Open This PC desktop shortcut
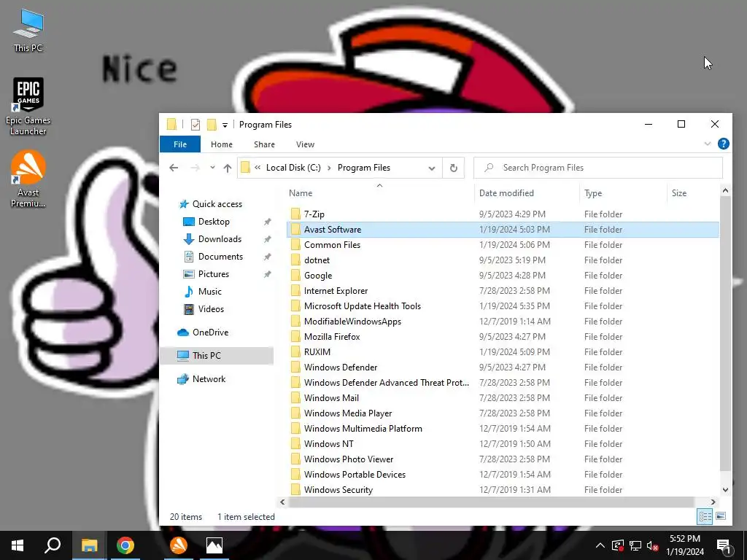The height and width of the screenshot is (560, 747). tap(28, 30)
